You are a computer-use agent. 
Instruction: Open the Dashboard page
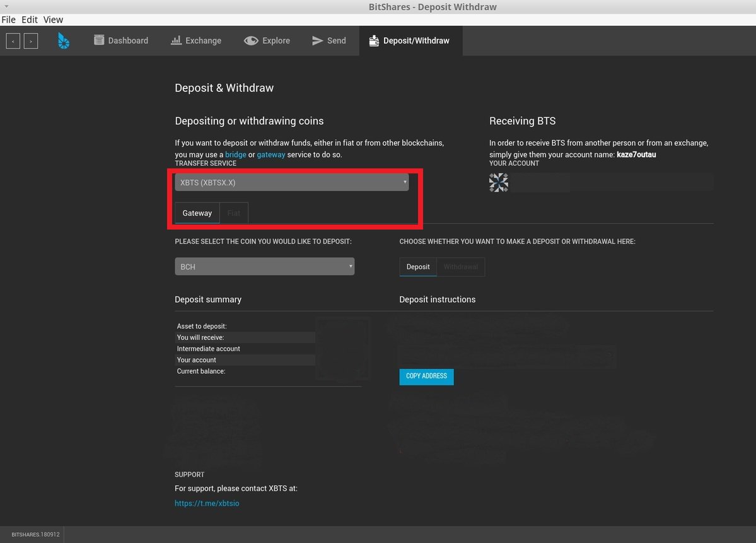point(121,40)
